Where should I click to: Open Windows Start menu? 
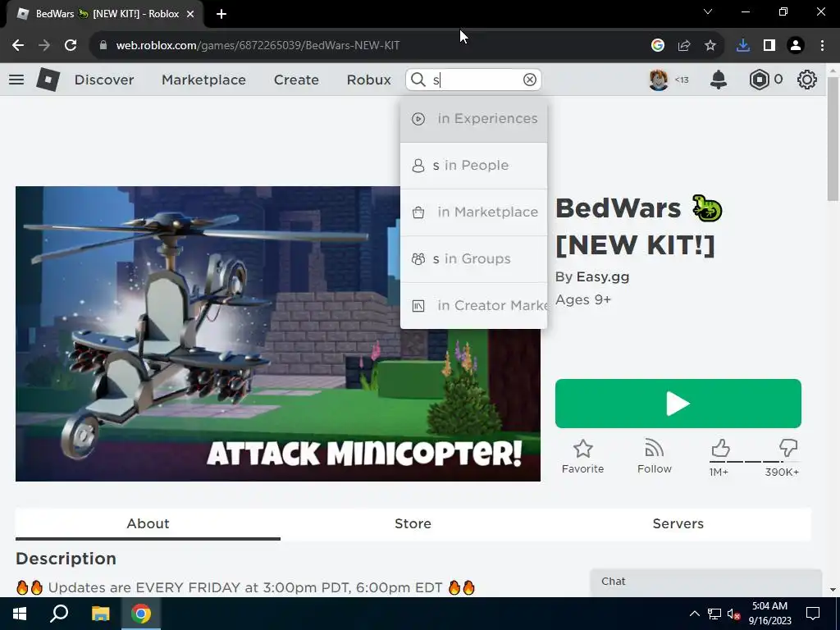click(x=20, y=614)
